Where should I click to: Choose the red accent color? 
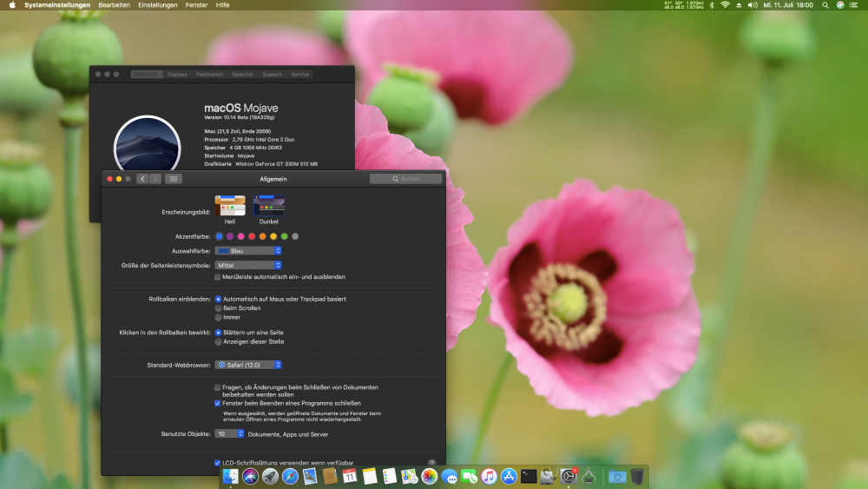click(252, 236)
